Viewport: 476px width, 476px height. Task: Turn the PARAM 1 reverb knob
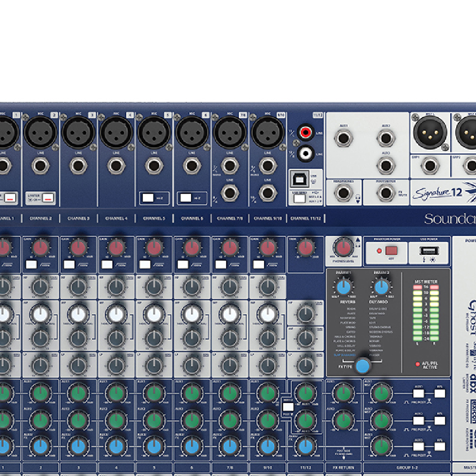[x=343, y=288]
